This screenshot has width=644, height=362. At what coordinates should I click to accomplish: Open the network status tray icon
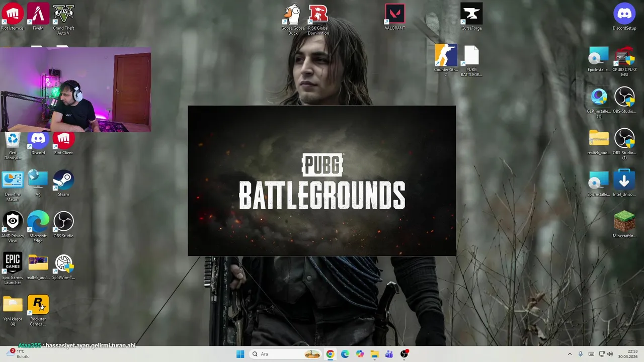point(601,354)
